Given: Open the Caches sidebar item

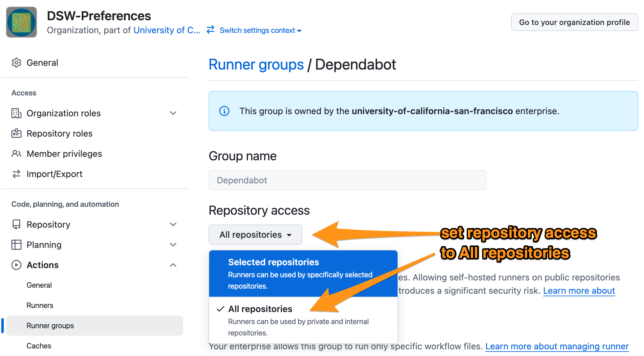Looking at the screenshot, I should click(39, 346).
